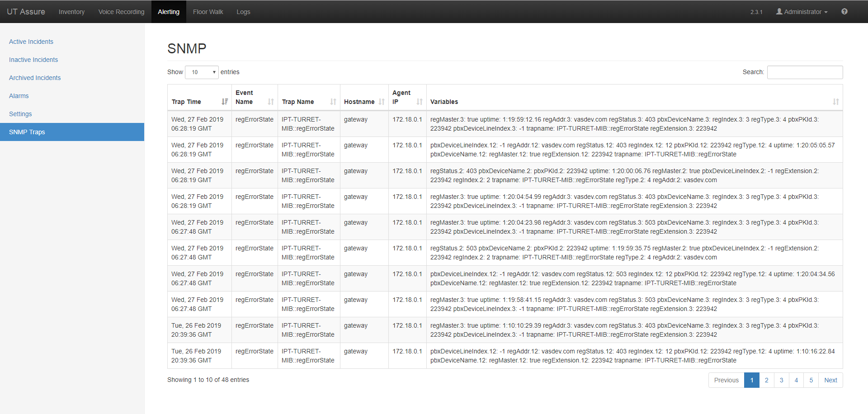Focus the Search input field
Viewport: 868px width, 414px height.
pos(805,72)
